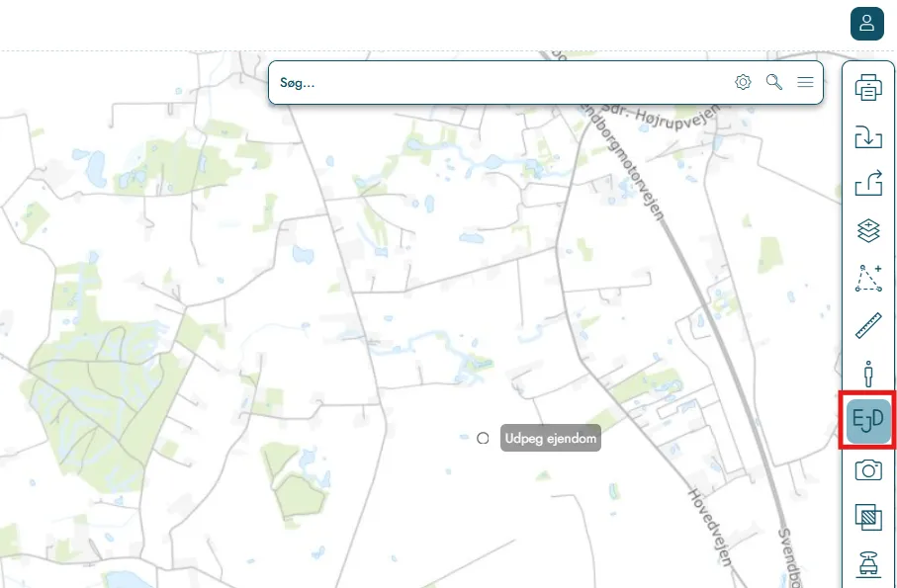Open the map layers panel
The width and height of the screenshot is (897, 588).
coord(867,231)
